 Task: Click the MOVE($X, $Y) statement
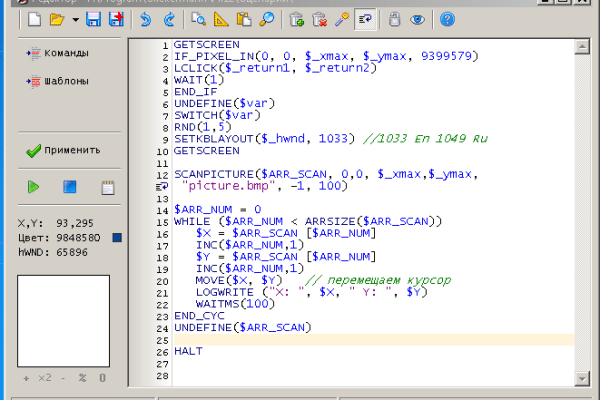[239, 281]
